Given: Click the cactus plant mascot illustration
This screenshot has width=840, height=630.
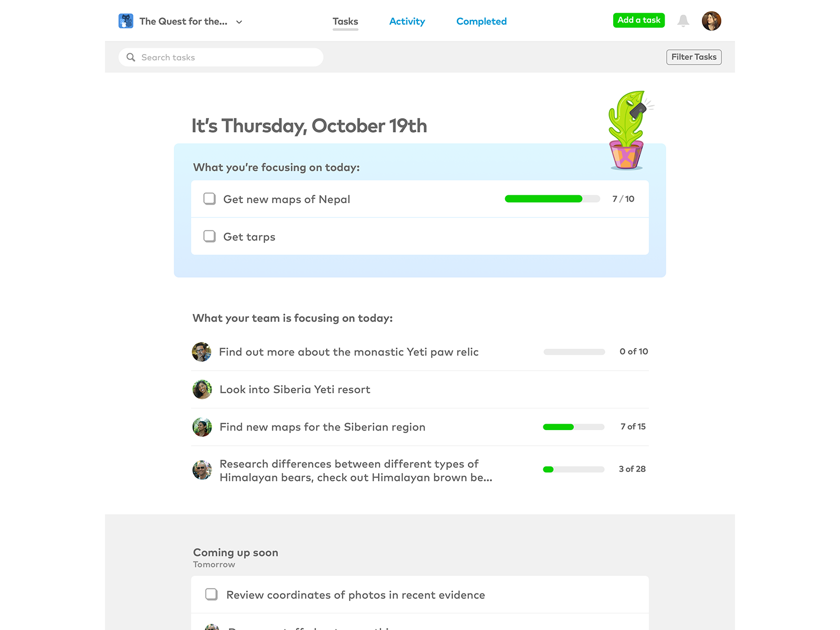Looking at the screenshot, I should tap(629, 130).
